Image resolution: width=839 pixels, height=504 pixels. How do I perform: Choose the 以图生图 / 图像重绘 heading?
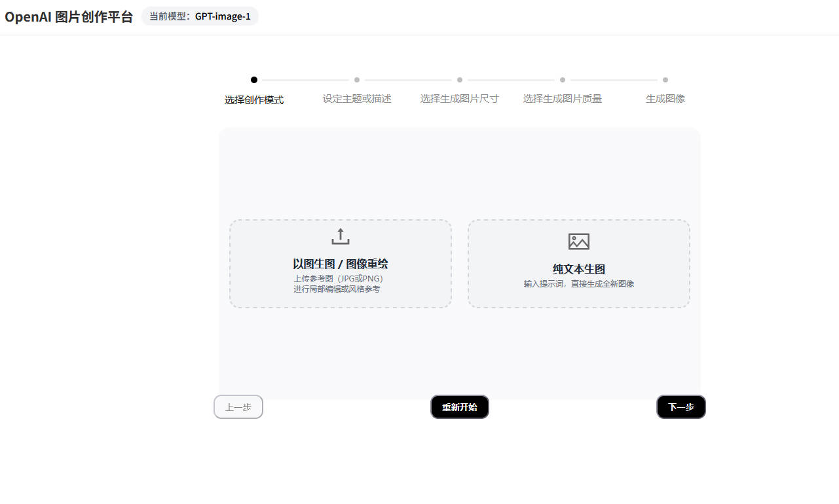(x=341, y=264)
